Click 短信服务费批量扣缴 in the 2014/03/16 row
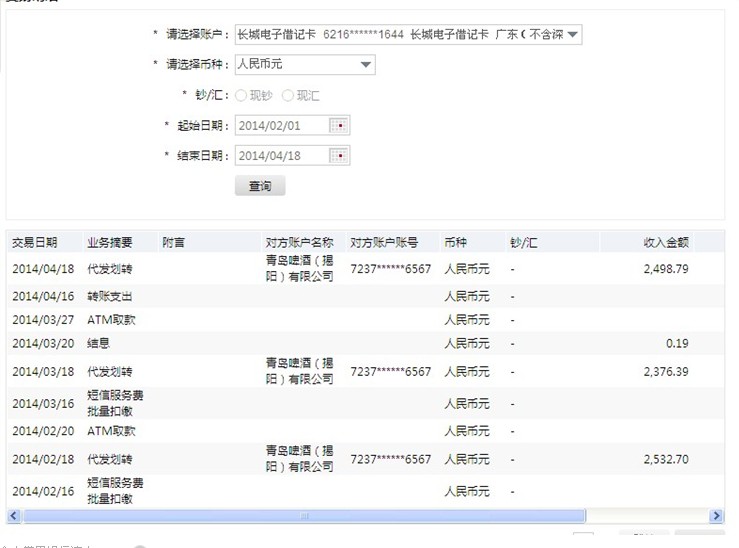 [115, 403]
